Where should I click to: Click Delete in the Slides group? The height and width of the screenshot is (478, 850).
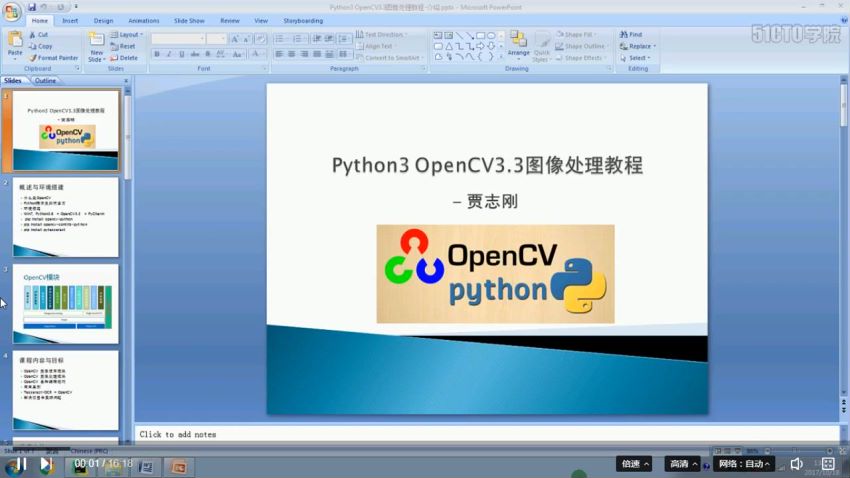[x=124, y=58]
